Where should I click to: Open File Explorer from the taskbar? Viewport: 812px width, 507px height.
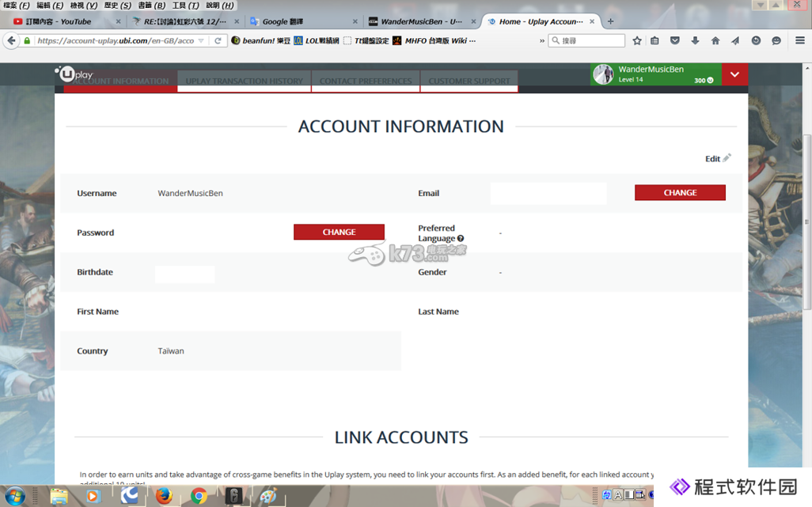[59, 497]
